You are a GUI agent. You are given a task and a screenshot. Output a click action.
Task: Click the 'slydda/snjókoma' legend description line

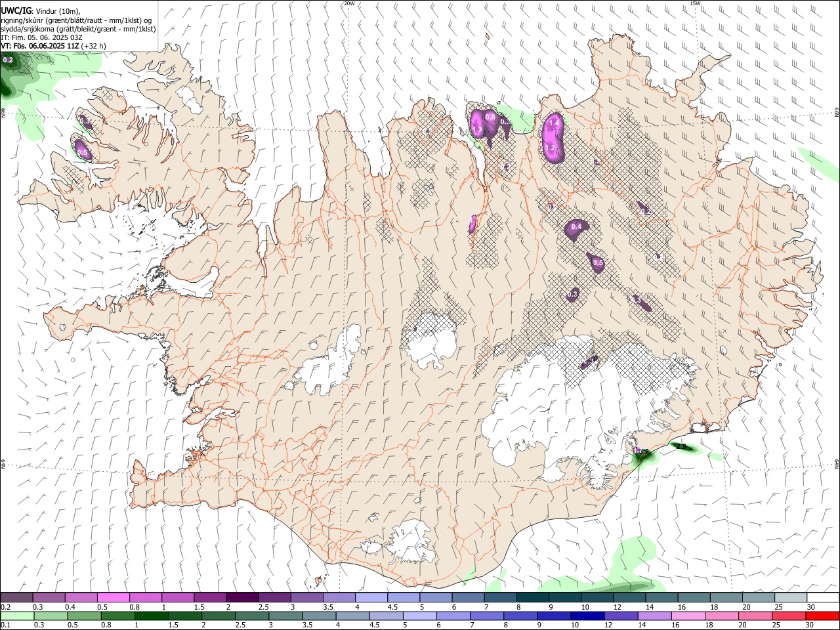pyautogui.click(x=78, y=29)
